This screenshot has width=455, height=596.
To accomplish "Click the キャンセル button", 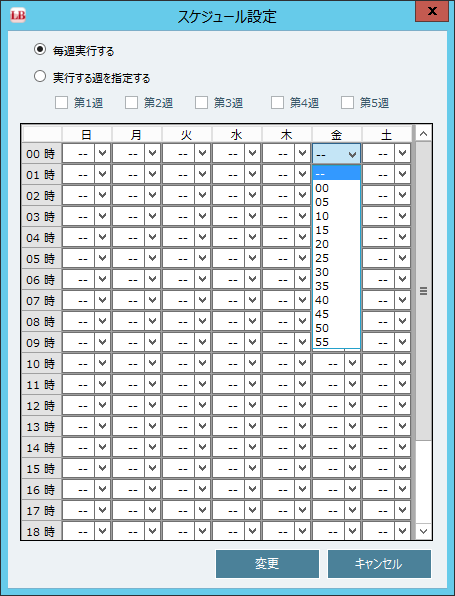I will (379, 564).
